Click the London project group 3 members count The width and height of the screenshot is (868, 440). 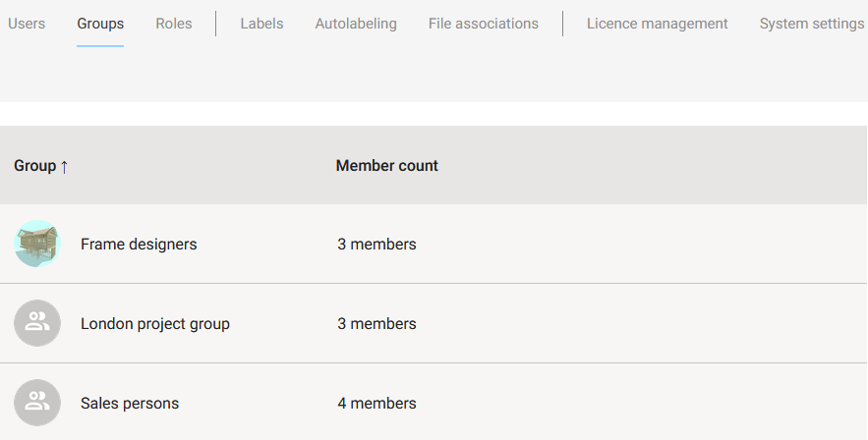coord(376,324)
